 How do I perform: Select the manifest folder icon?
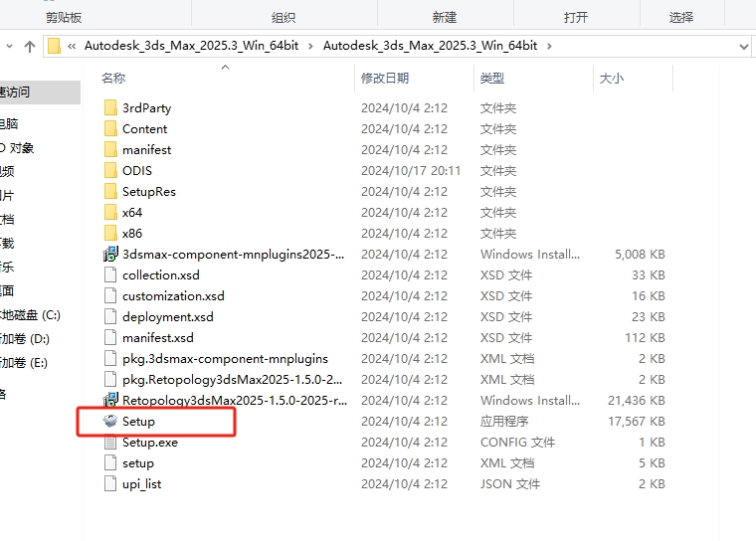point(110,149)
